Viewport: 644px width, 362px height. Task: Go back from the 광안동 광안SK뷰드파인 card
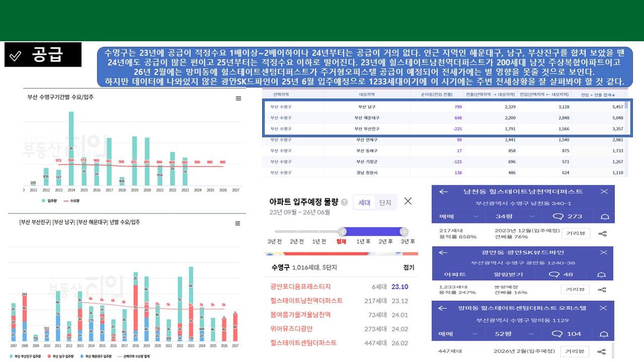(x=443, y=252)
